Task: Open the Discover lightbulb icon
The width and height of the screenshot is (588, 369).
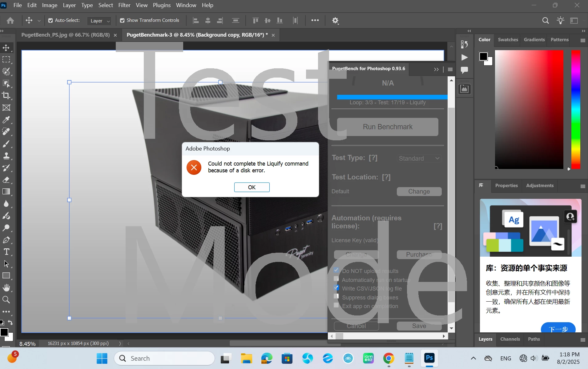Action: pos(560,21)
